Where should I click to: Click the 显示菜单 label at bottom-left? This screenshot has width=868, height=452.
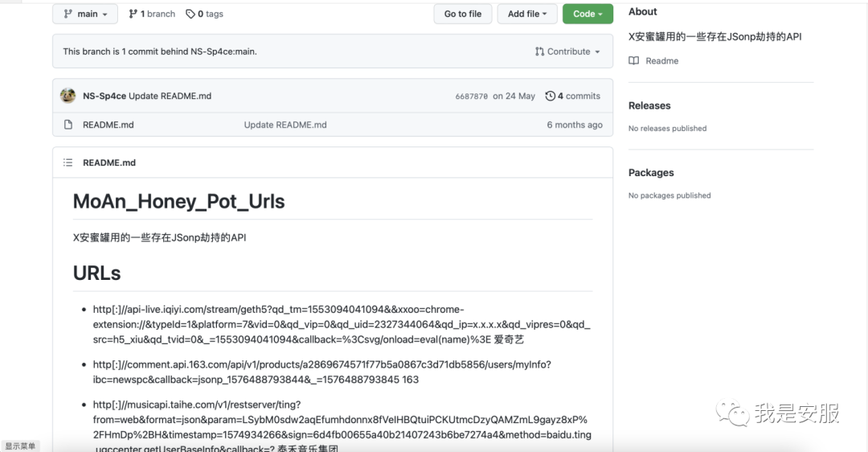pyautogui.click(x=20, y=446)
